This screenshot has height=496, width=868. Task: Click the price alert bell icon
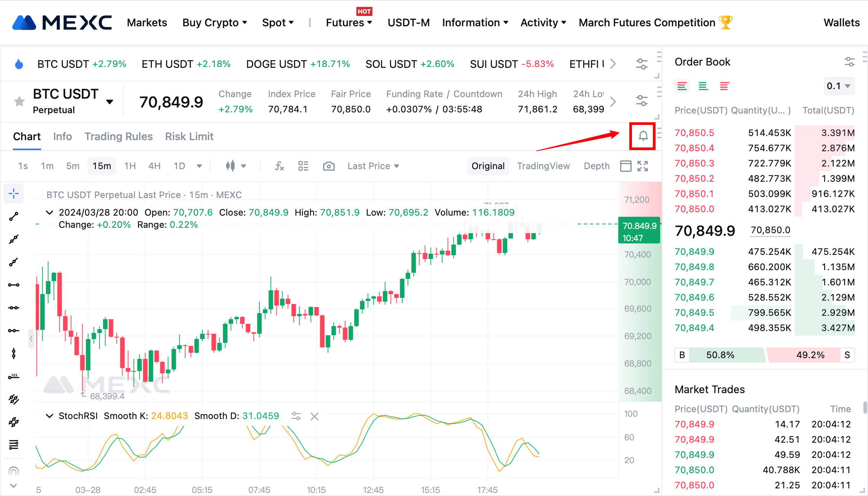(643, 136)
